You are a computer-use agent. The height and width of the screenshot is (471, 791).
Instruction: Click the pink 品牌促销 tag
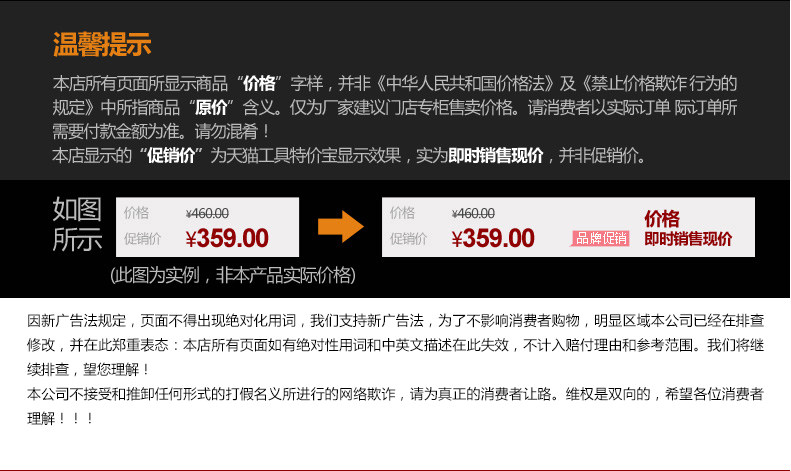pyautogui.click(x=600, y=238)
